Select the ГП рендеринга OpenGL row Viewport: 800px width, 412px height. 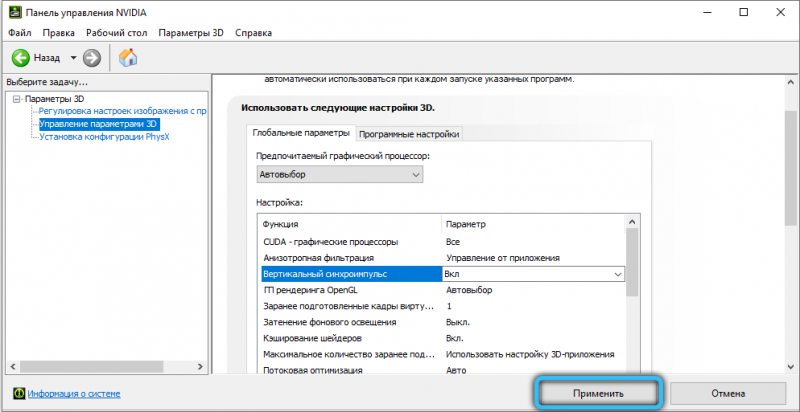point(443,290)
